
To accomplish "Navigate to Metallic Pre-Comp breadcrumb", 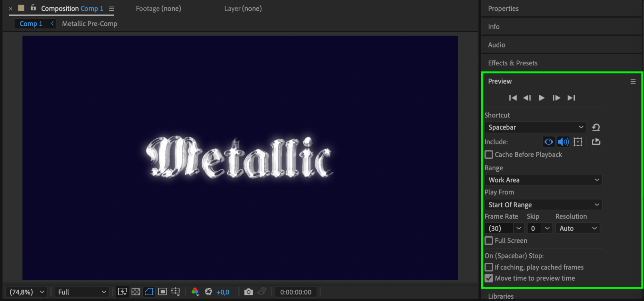I will [x=90, y=24].
